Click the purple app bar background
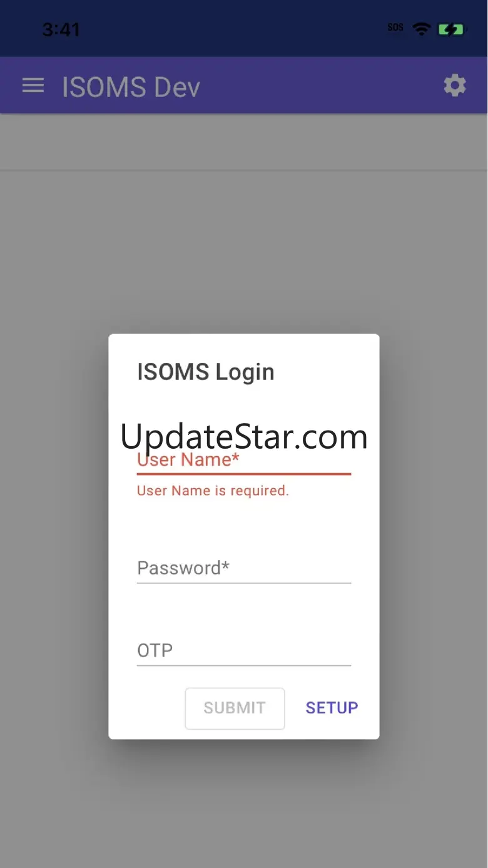Viewport: 488px width, 868px height. (313, 86)
